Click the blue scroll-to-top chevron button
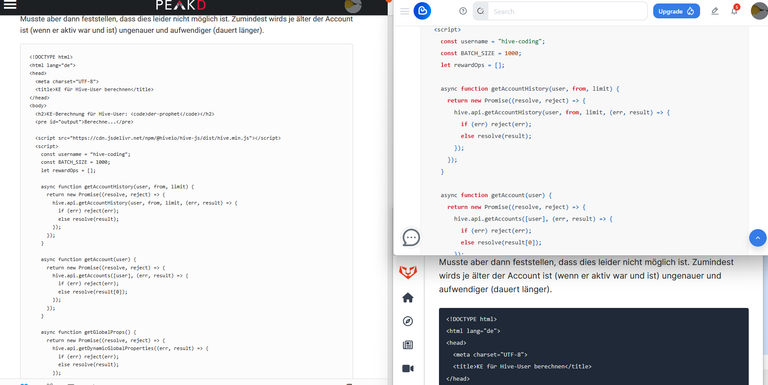Screen dimensions: 768x385 click(x=757, y=238)
